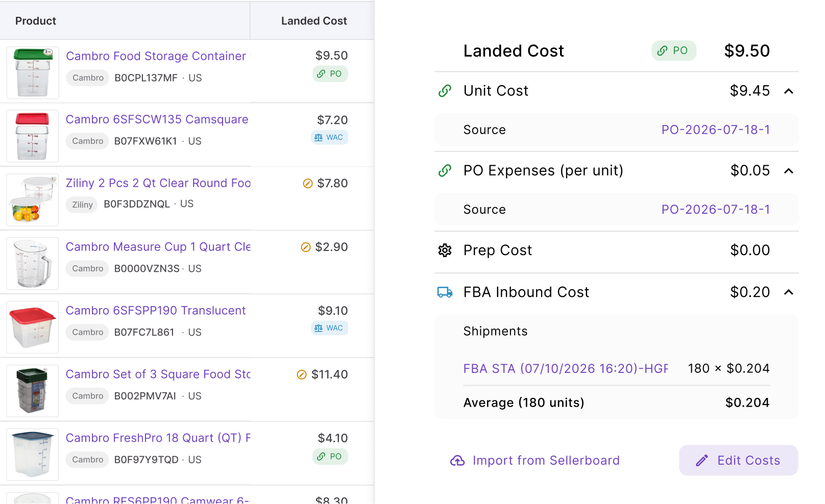Open Cambro FreshPro 18 Quart product
Screen dimensions: 825x504
[x=158, y=438]
